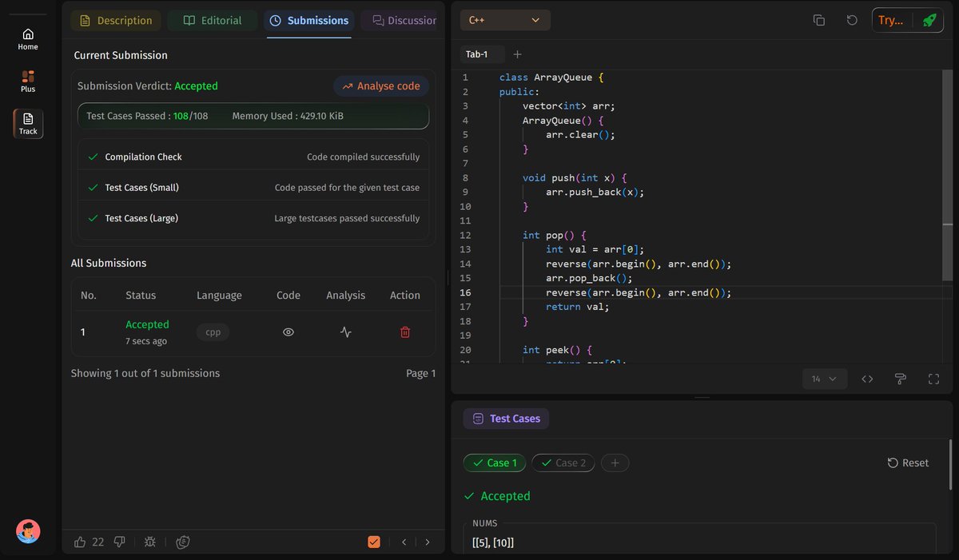
Task: Open the notes sticker icon
Action: coord(183,542)
